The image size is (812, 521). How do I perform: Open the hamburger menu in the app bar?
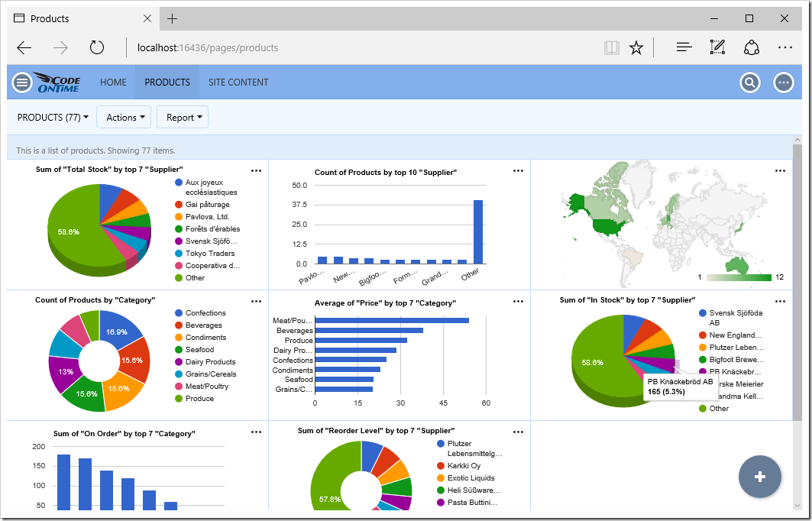(x=22, y=83)
